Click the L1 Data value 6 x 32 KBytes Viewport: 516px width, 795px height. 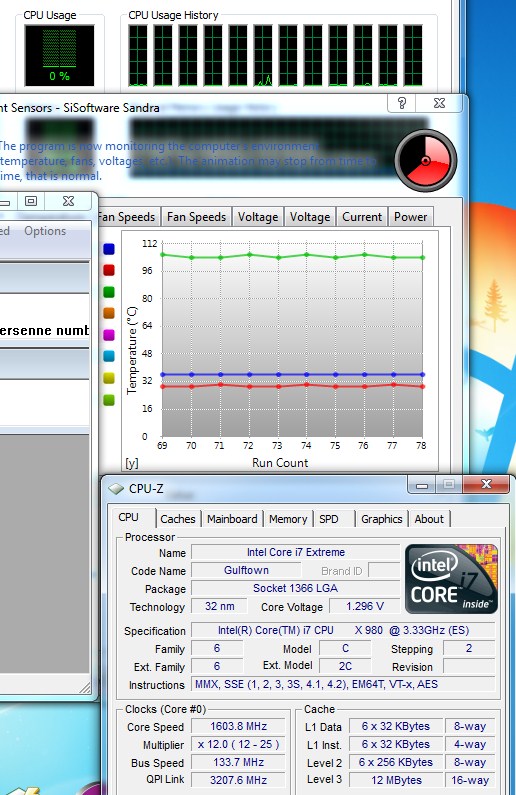click(396, 727)
